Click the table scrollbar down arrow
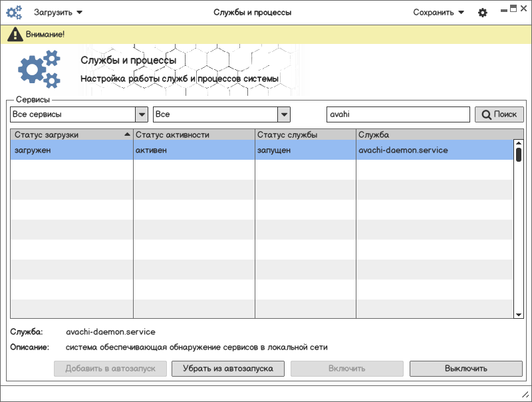 coord(519,314)
